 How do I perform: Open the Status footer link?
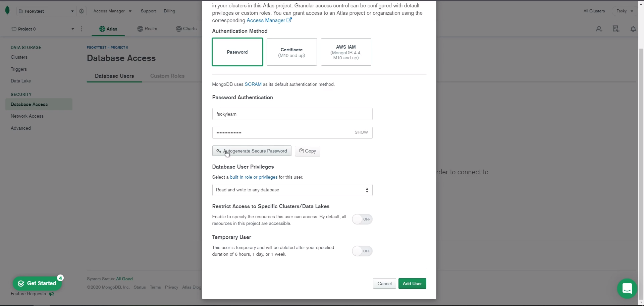tap(140, 287)
